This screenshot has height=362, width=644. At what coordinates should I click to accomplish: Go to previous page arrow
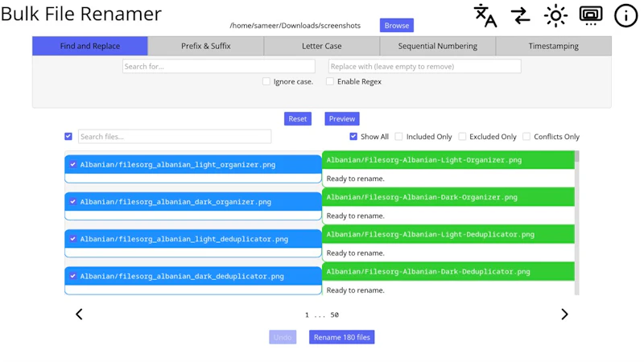tap(79, 315)
